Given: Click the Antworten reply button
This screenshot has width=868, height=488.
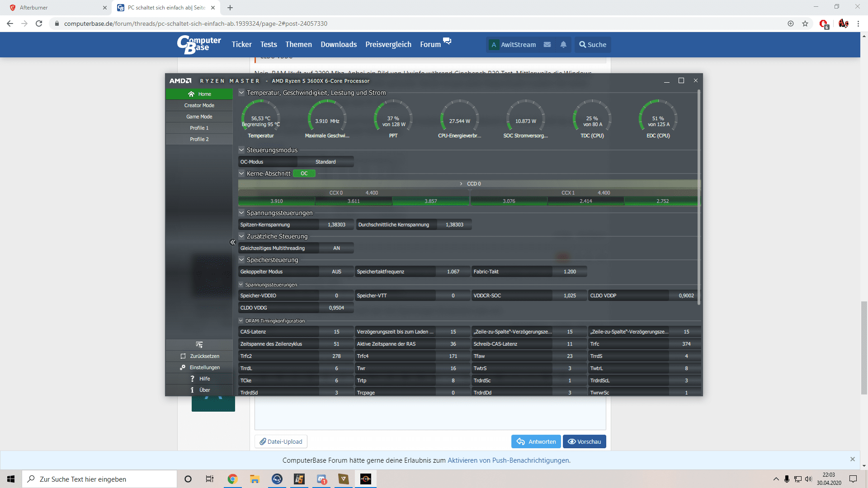Looking at the screenshot, I should 536,441.
